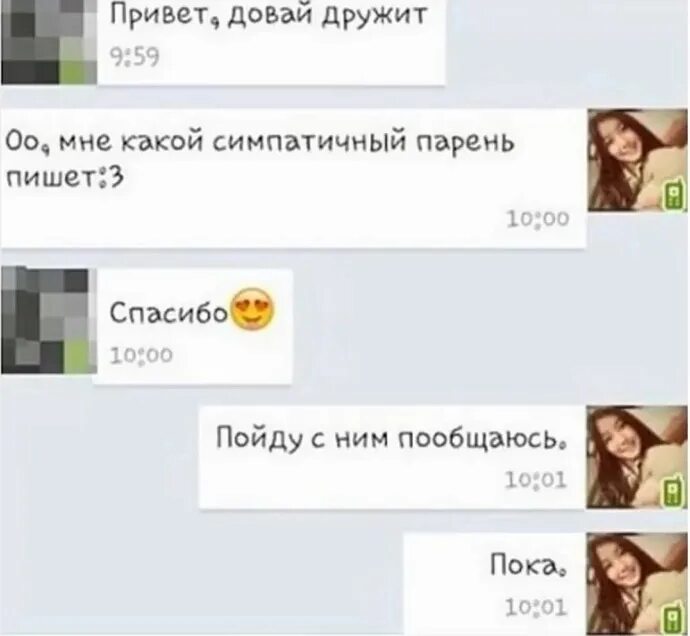This screenshot has width=690, height=636.
Task: Click the 10:00 timestamp under 'Спасибо'
Action: [x=141, y=354]
